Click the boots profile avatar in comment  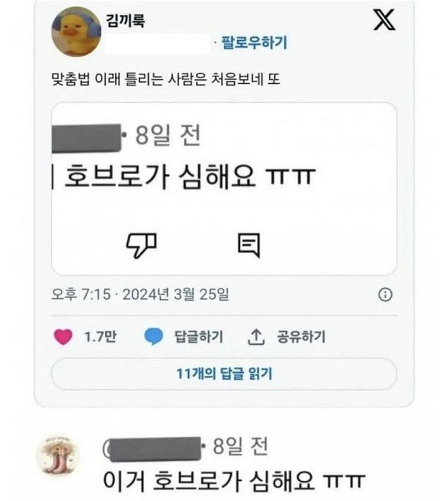pos(59,455)
